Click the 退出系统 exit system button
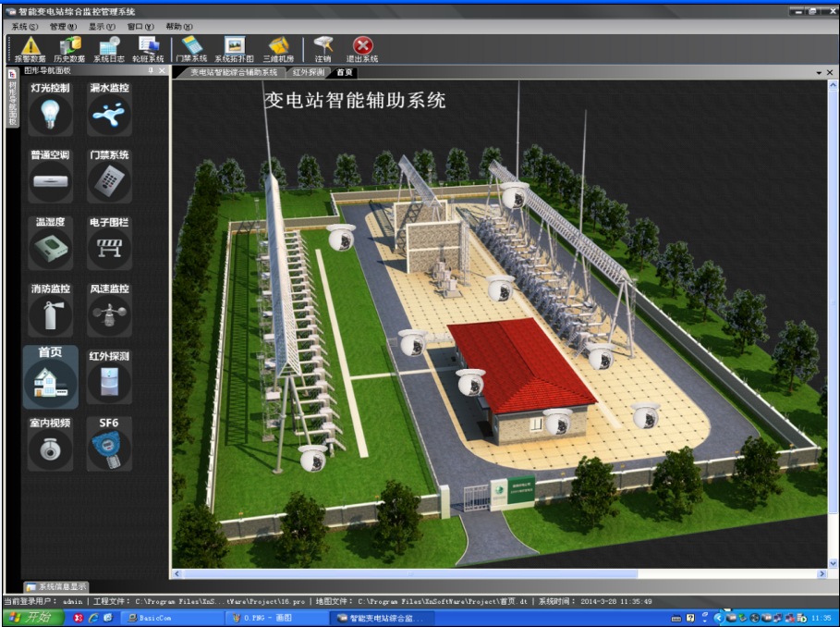 362,48
